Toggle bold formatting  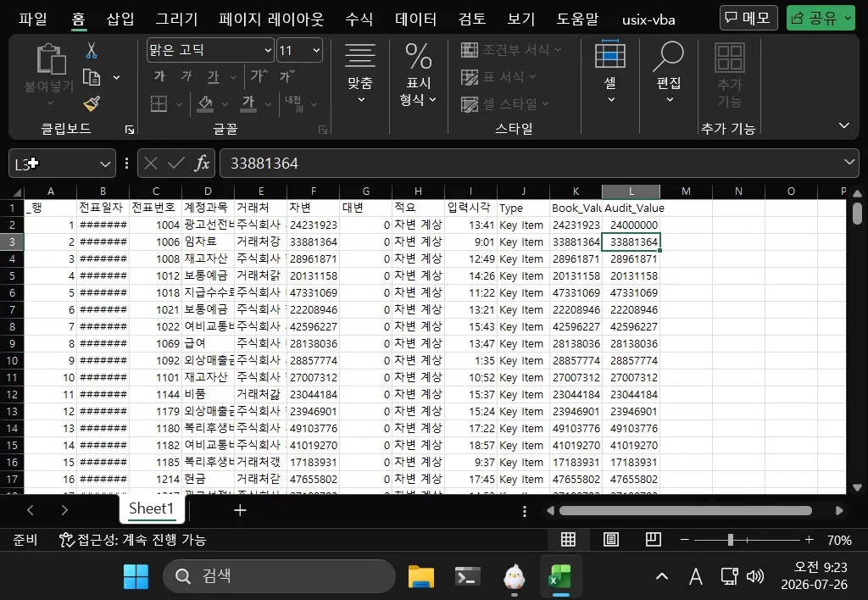pos(159,75)
